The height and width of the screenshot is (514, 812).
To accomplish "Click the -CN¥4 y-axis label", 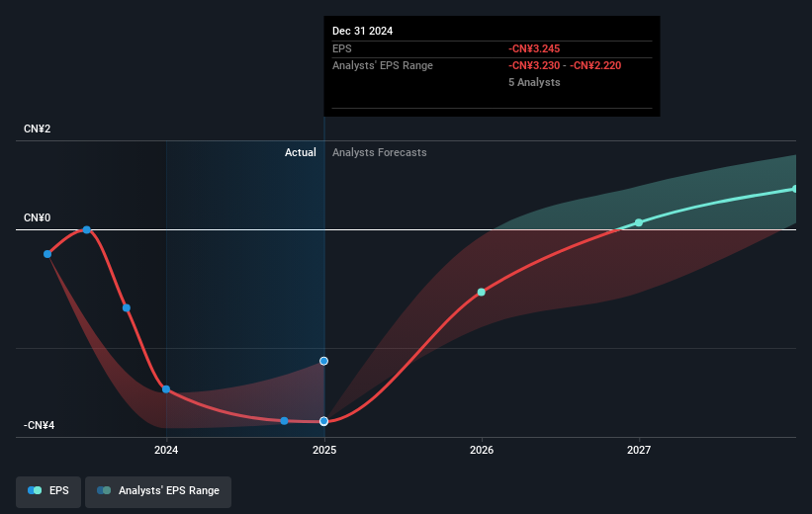I will (39, 425).
